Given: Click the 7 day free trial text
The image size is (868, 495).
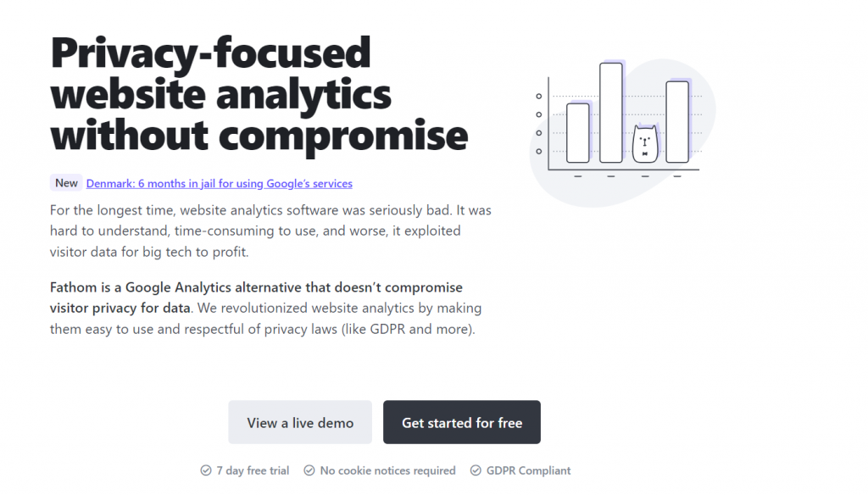Looking at the screenshot, I should pyautogui.click(x=253, y=470).
